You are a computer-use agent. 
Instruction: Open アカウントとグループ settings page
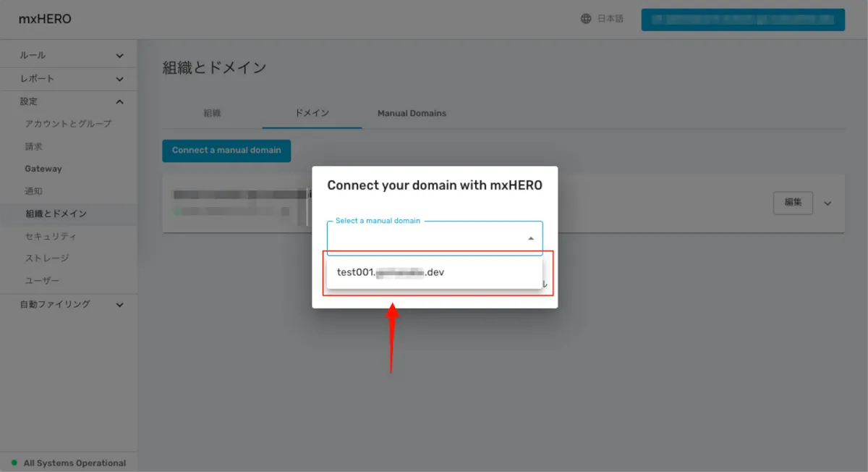tap(69, 124)
